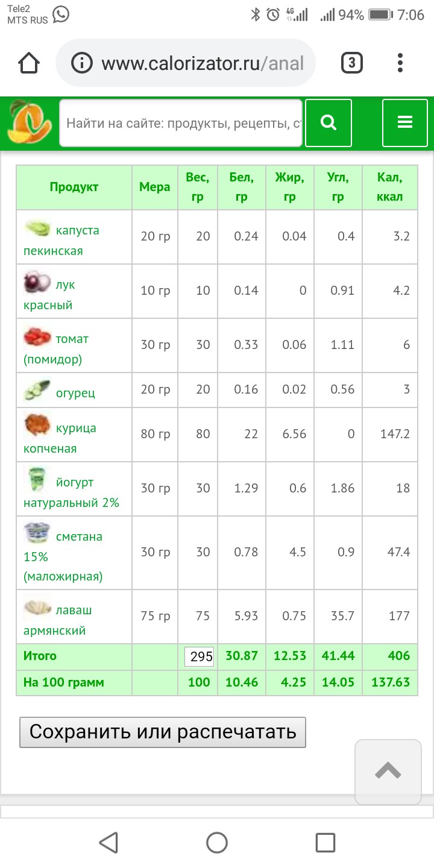Click the tomato product thumbnail
Image resolution: width=434 pixels, height=868 pixels.
37,337
